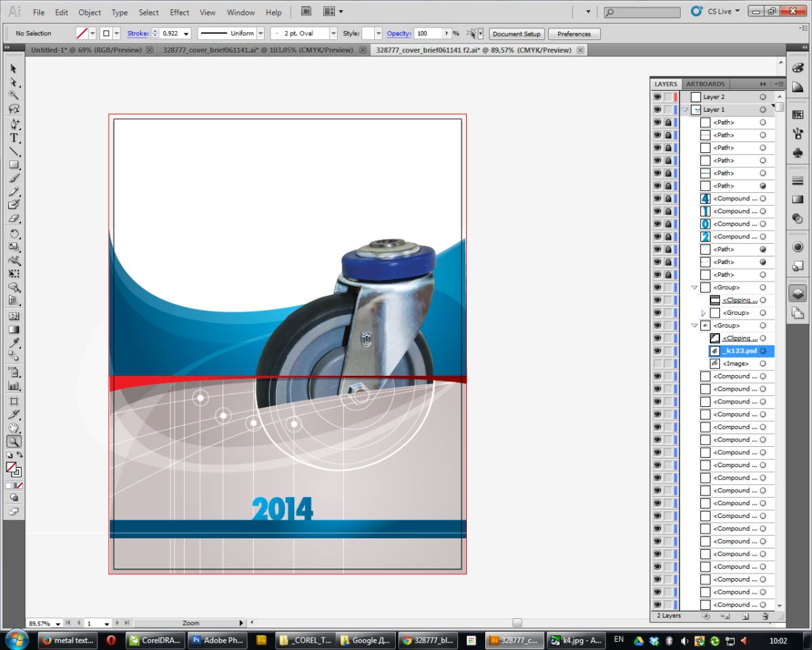The width and height of the screenshot is (812, 650).
Task: Collapse the expanded Group in Layer 1
Action: click(694, 287)
